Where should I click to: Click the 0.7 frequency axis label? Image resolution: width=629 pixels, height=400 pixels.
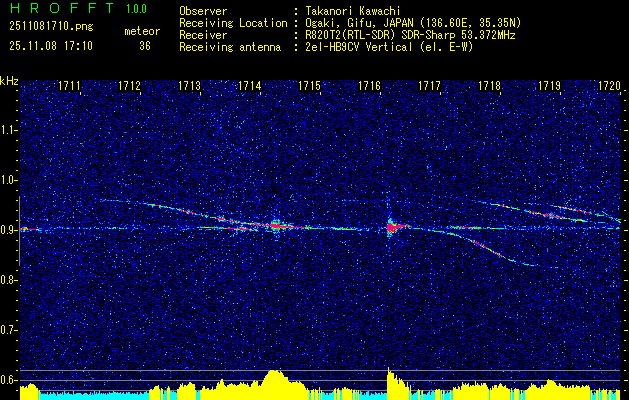click(x=8, y=330)
